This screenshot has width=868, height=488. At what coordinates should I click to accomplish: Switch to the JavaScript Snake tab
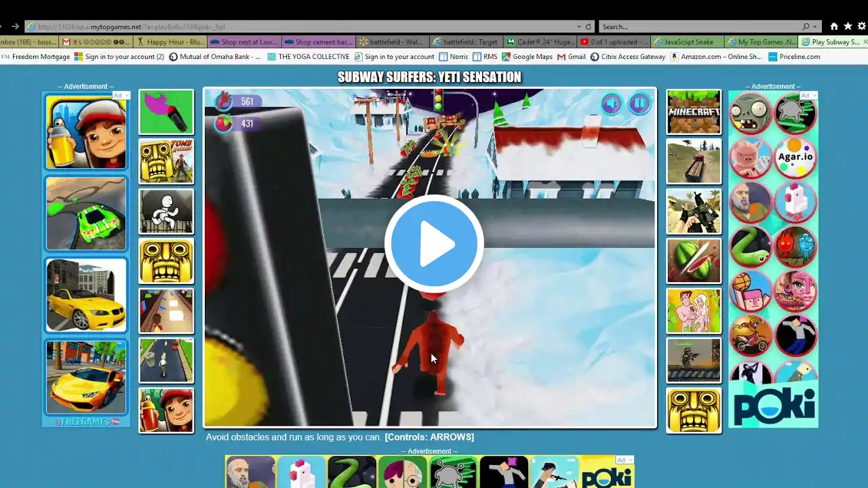688,42
